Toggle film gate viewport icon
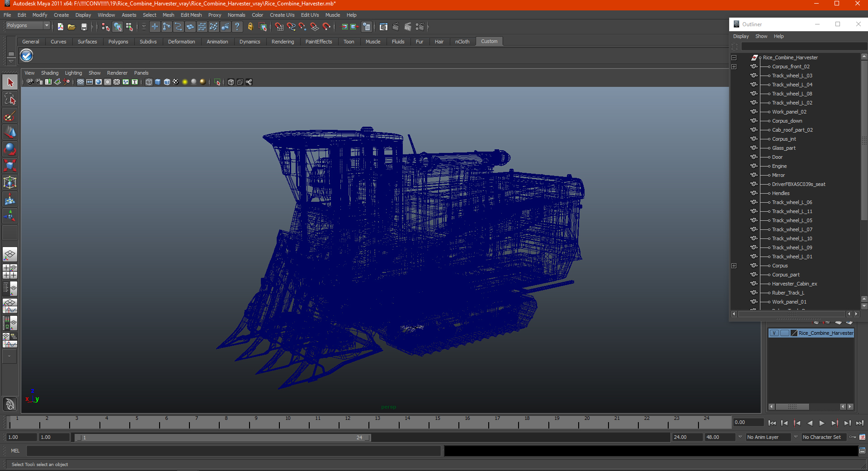The width and height of the screenshot is (868, 471). click(x=90, y=82)
